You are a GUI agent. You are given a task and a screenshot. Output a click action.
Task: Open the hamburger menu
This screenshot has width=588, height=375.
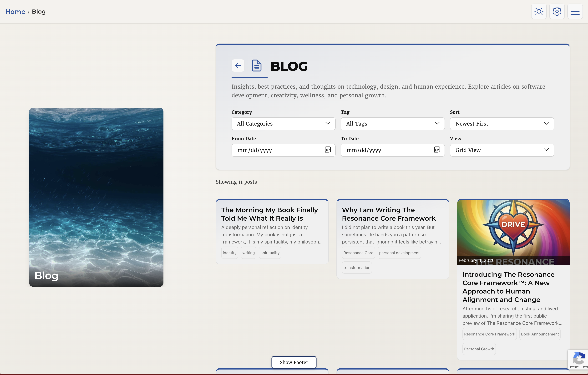[x=575, y=11]
